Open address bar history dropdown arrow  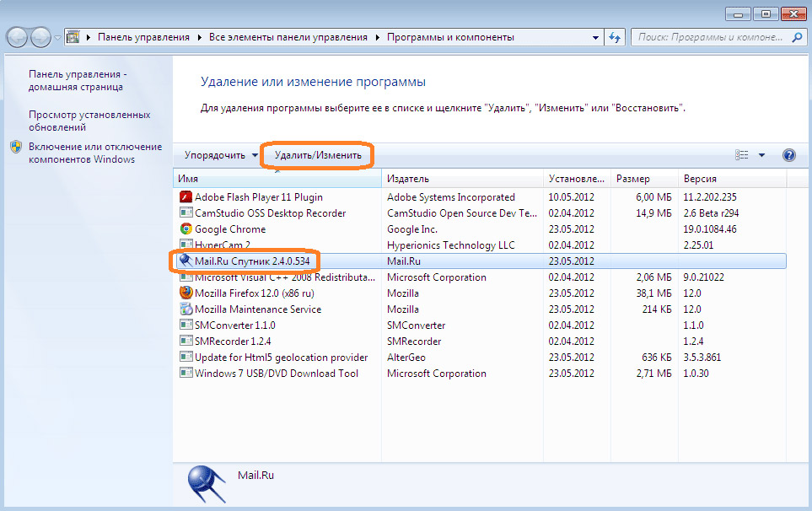pyautogui.click(x=595, y=38)
